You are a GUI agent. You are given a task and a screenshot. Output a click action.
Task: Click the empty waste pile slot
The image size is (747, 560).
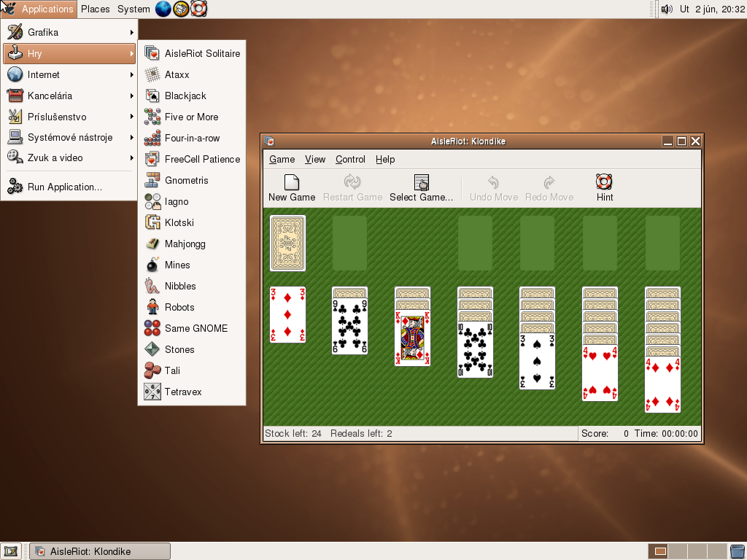tap(349, 244)
